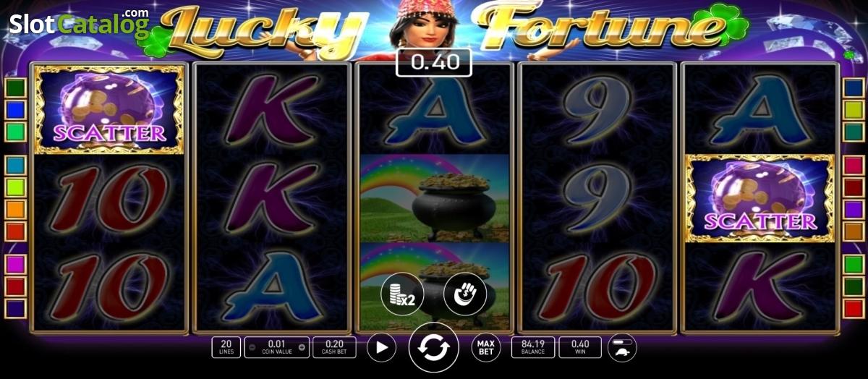Screen dimensions: 868x379
Task: Select the blue payline marker on the left edge
Action: (x=15, y=110)
